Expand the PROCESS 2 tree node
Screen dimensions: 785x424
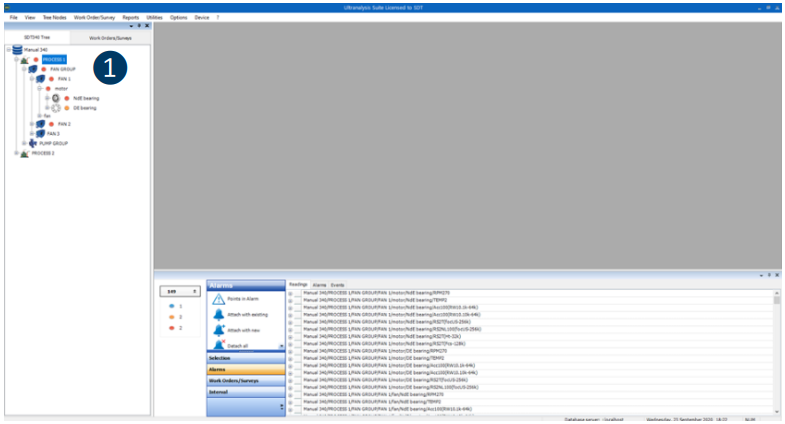point(15,153)
